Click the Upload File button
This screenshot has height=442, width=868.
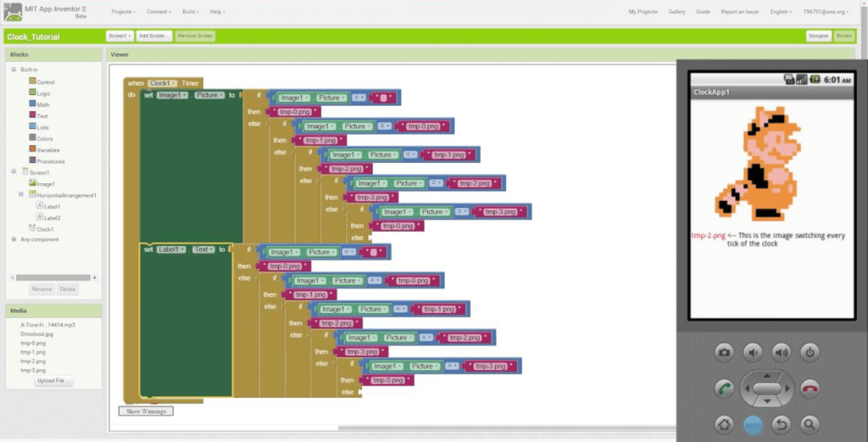[x=53, y=381]
